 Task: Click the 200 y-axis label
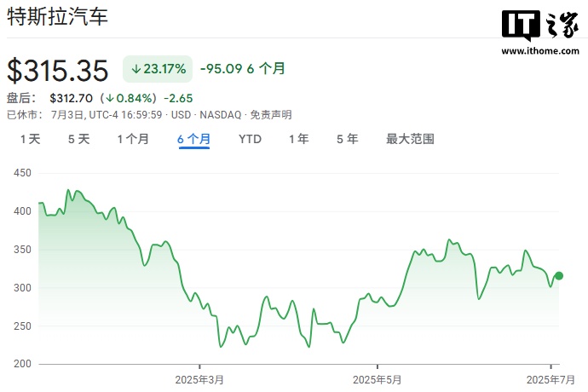22,364
